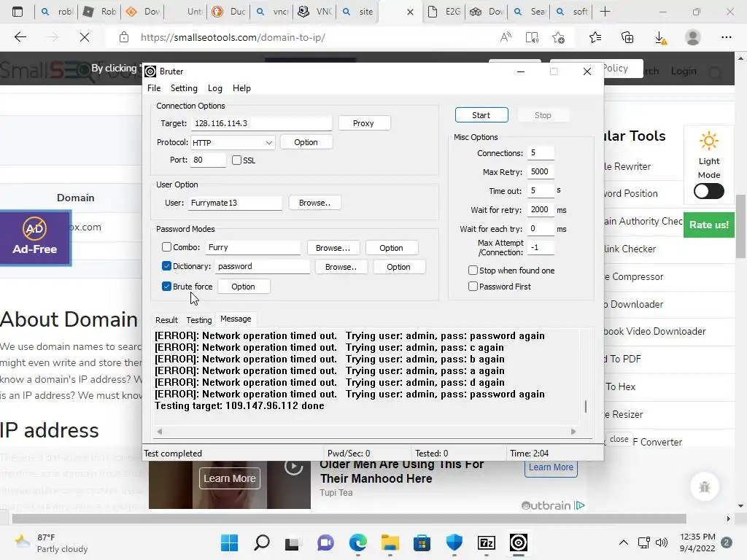The image size is (747, 560).
Task: Open the Dictionary Option button
Action: coord(399,267)
